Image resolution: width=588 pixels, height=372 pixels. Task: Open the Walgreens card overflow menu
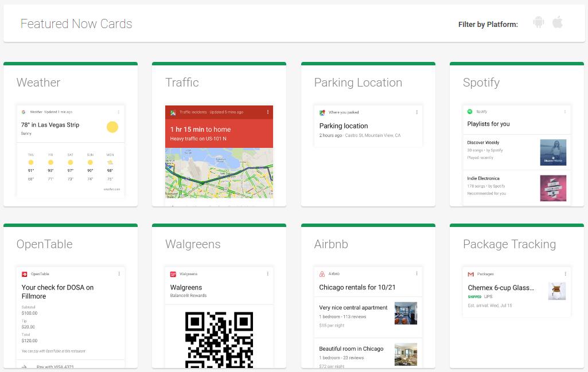point(267,274)
